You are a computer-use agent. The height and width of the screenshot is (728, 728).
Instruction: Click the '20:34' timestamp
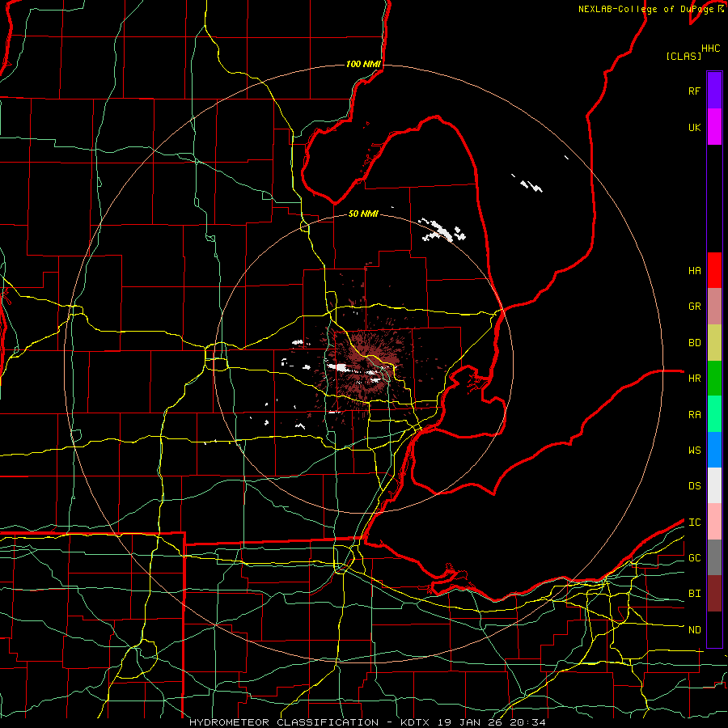click(527, 722)
